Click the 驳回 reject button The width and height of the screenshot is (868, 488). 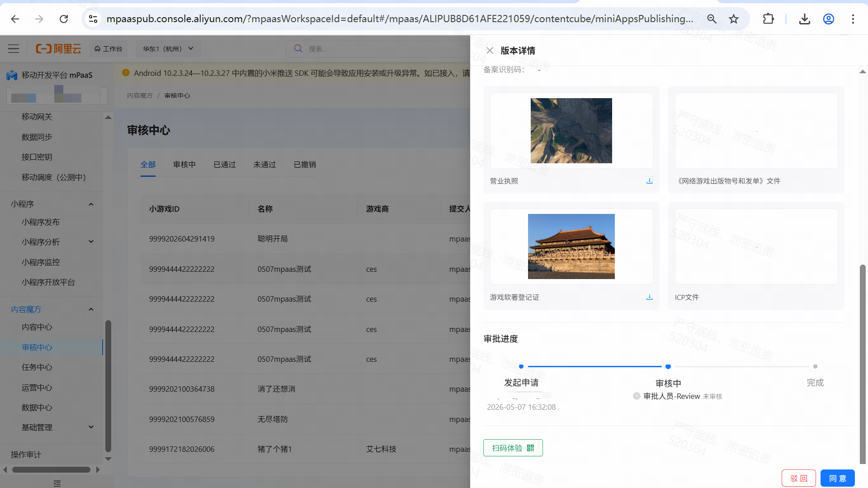pos(799,478)
